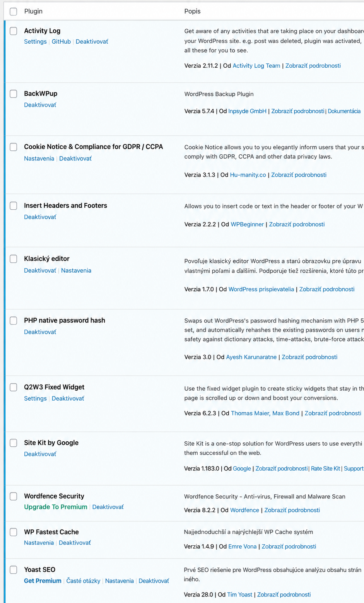
Task: Deactivate the Activity Log plugin
Action: point(92,41)
